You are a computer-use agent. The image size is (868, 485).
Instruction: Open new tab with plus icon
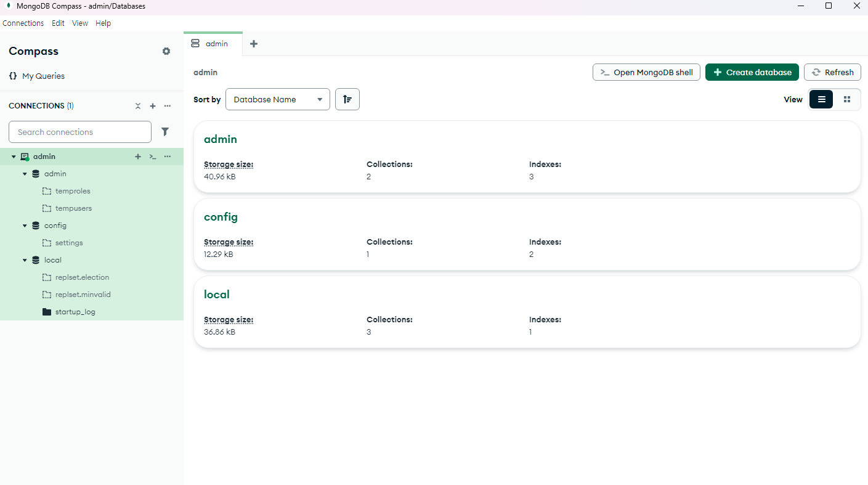(254, 44)
